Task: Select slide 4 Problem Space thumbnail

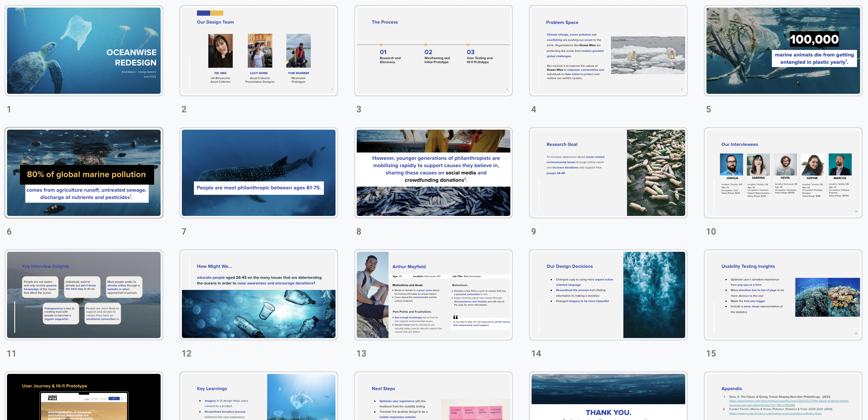Action: click(x=608, y=51)
